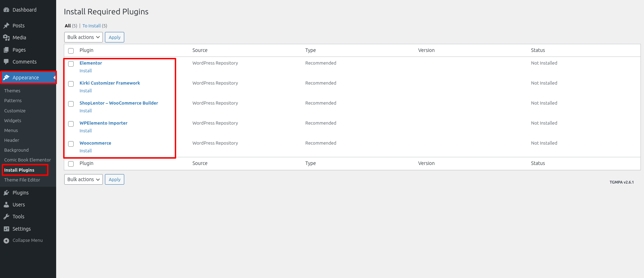The width and height of the screenshot is (644, 278).
Task: Open ShopLentor – WooCommerce Builder plugin link
Action: 119,103
